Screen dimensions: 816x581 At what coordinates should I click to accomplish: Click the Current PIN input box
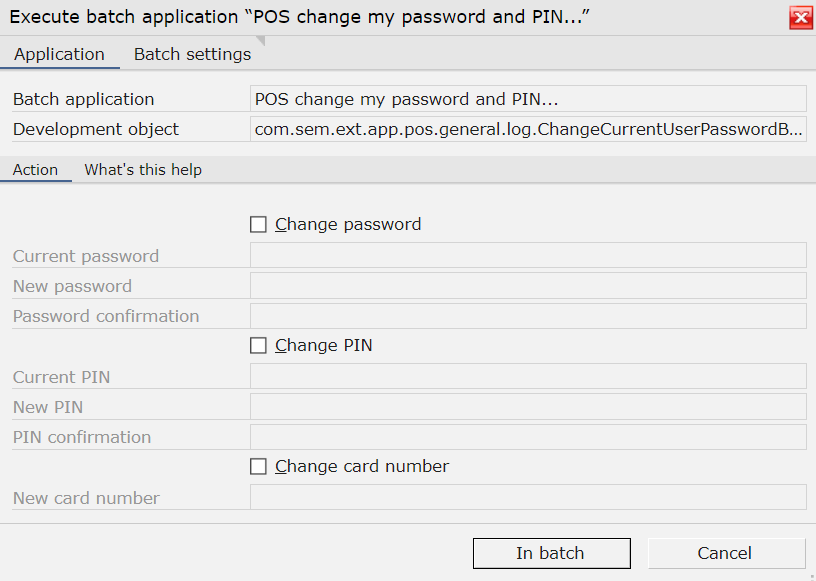528,376
